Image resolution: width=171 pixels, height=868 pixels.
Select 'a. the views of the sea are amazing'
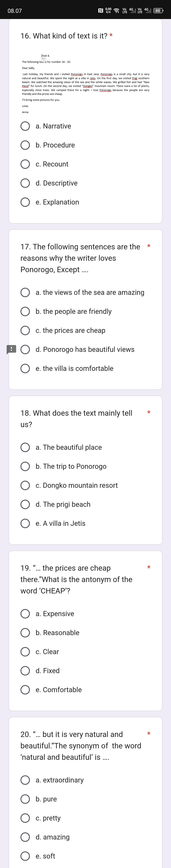coord(25,292)
